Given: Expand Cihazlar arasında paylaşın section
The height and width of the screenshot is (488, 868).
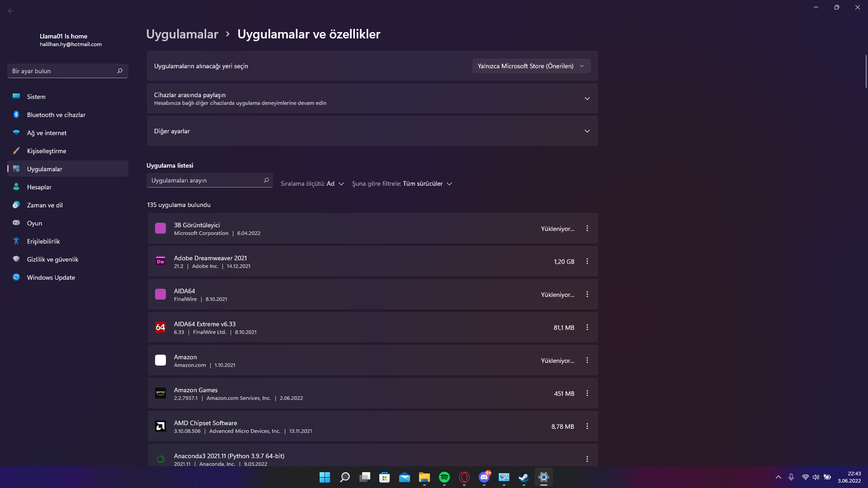Looking at the screenshot, I should 587,99.
